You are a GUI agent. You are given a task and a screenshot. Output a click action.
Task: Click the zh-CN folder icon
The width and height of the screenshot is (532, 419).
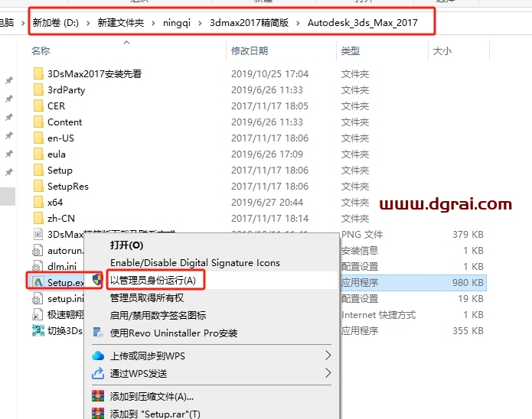click(x=38, y=219)
